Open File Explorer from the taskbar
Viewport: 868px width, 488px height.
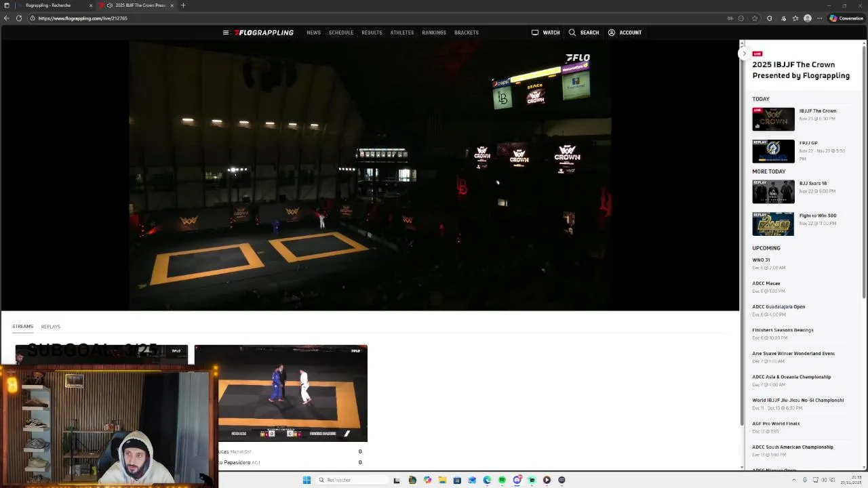tap(442, 480)
